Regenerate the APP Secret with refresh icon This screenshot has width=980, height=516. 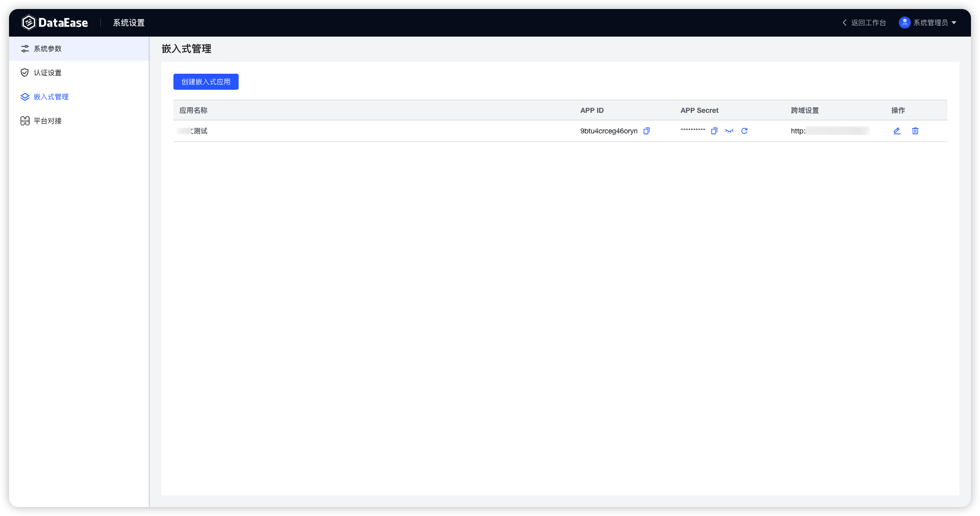[744, 131]
